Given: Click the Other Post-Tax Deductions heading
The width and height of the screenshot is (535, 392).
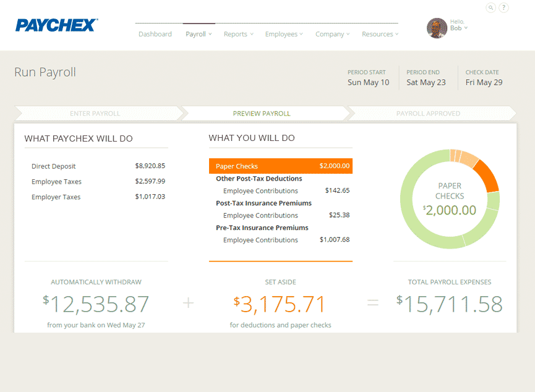Looking at the screenshot, I should pos(259,179).
